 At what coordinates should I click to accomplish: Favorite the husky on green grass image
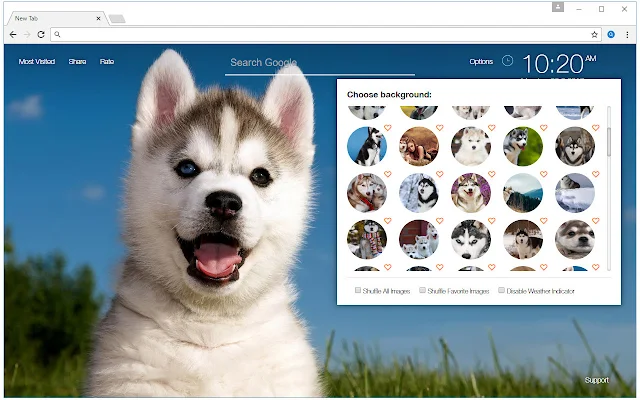point(544,128)
